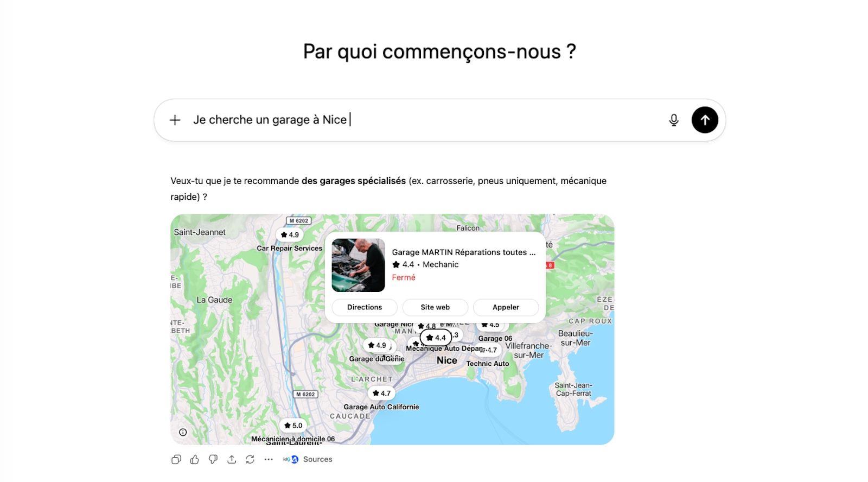Image resolution: width=868 pixels, height=482 pixels.
Task: Click the Technic Auto map label
Action: [488, 364]
